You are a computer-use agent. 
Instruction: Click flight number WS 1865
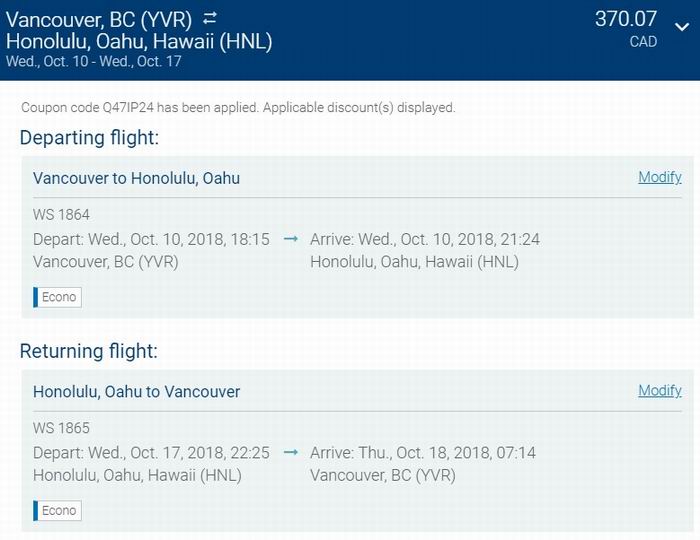61,428
